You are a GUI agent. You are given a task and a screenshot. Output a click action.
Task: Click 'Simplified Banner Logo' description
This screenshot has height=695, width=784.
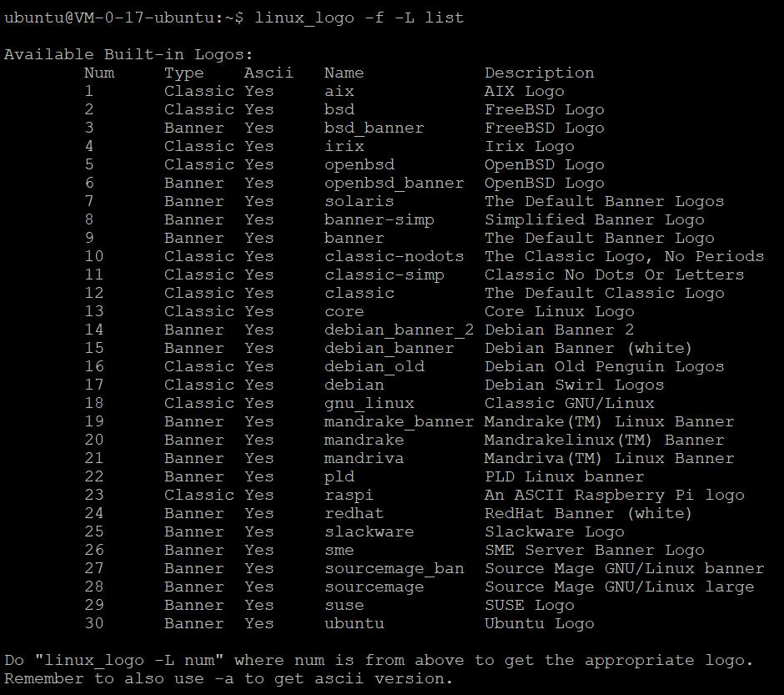click(595, 220)
